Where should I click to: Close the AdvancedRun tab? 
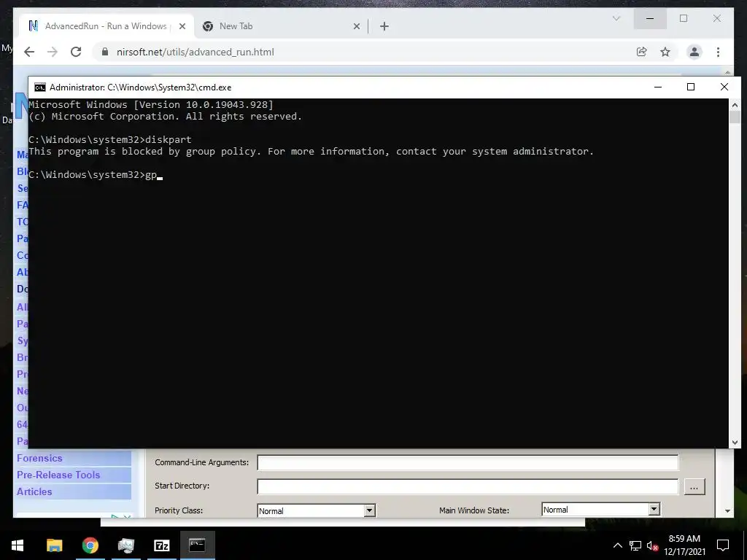182,26
